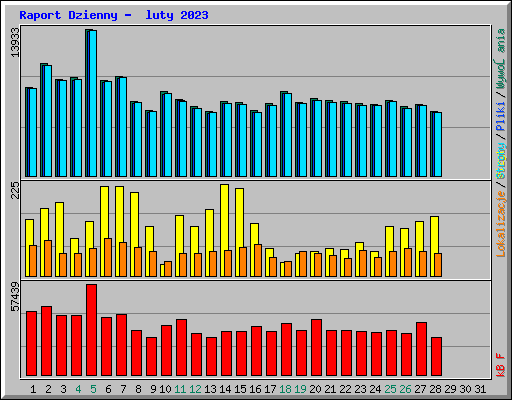Click the red bar for day 27

[x=422, y=349]
